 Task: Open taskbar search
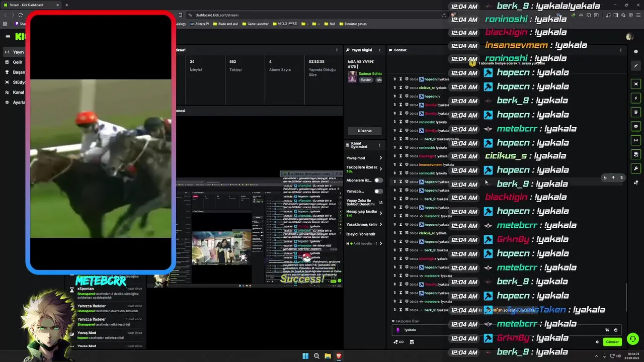(316, 356)
